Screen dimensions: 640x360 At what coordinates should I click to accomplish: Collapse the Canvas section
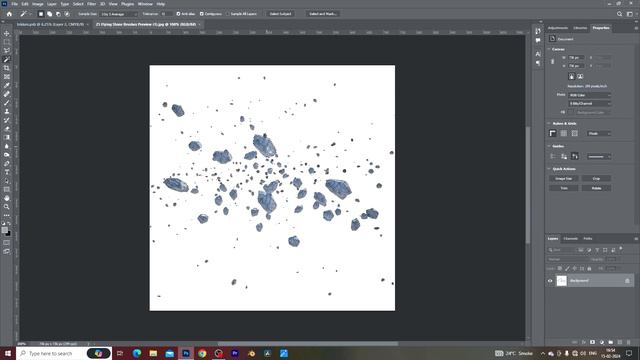coord(549,49)
